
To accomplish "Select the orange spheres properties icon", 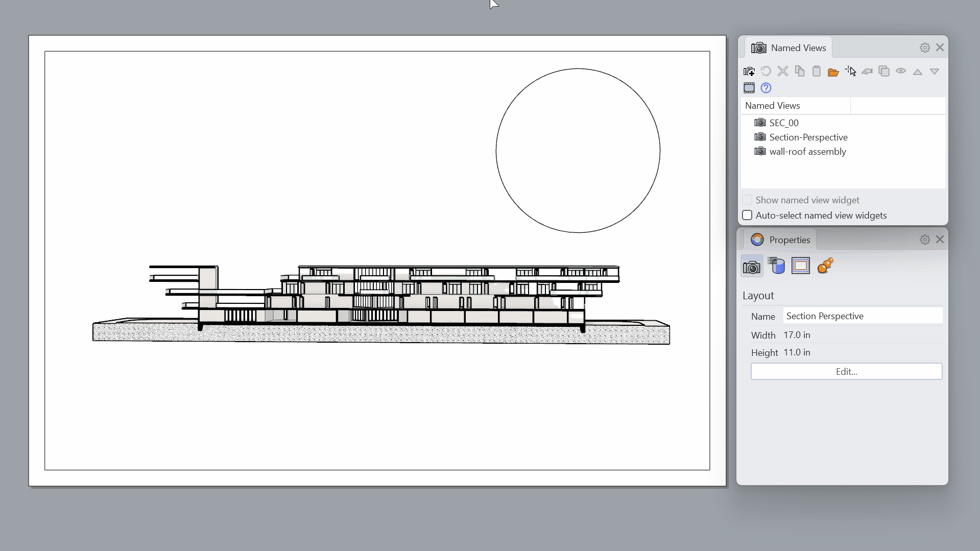I will pos(825,266).
